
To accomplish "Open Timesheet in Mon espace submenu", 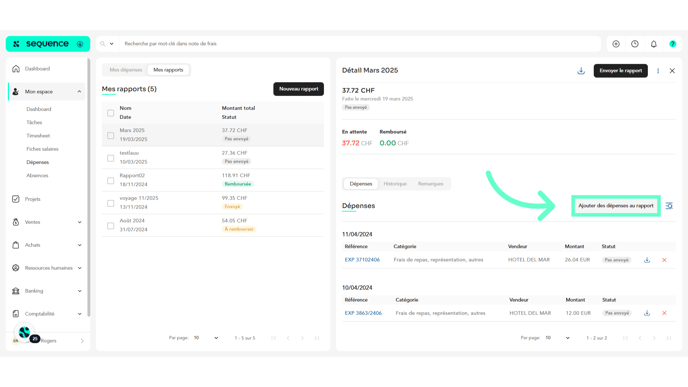I will (x=38, y=136).
